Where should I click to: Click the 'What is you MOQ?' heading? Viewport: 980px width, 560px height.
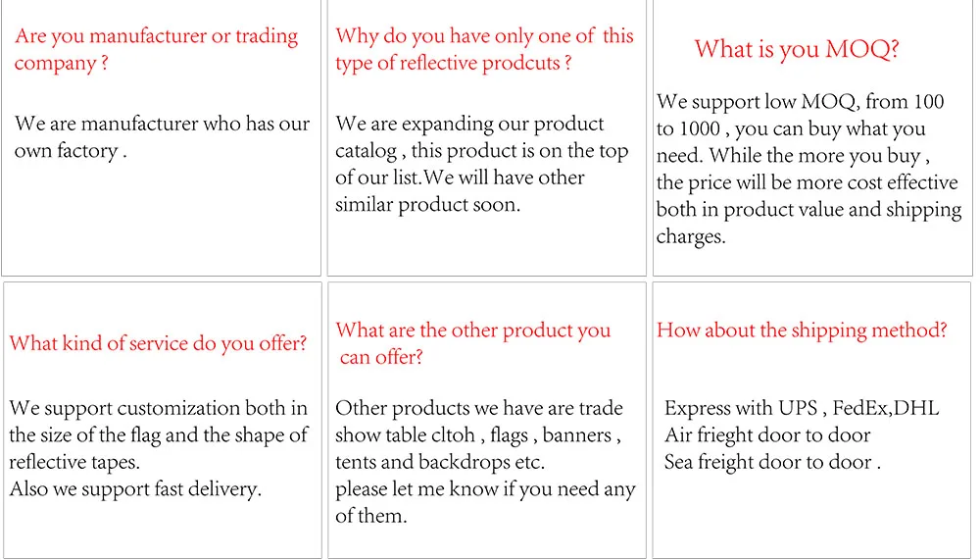click(797, 50)
